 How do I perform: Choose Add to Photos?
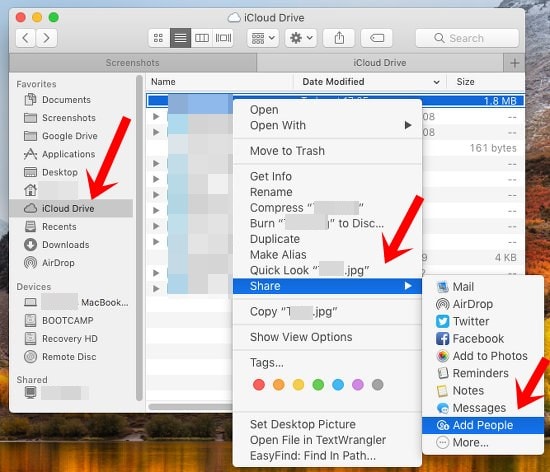pos(483,356)
